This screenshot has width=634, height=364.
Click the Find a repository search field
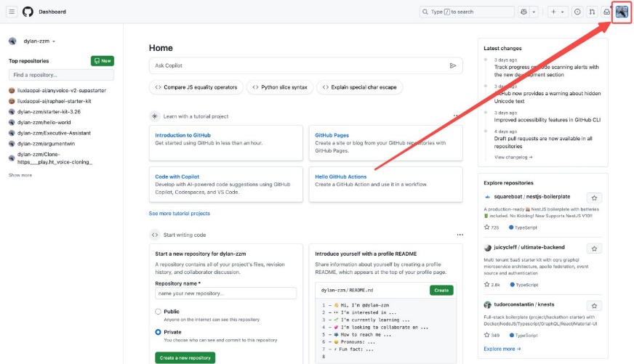[61, 75]
